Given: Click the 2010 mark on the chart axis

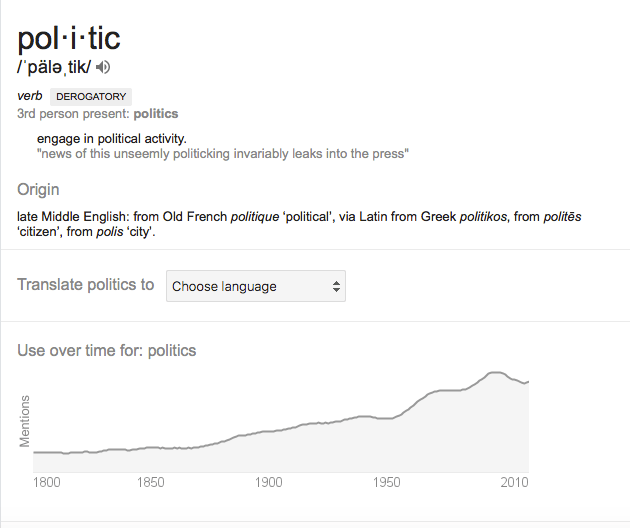Looking at the screenshot, I should pos(516,483).
